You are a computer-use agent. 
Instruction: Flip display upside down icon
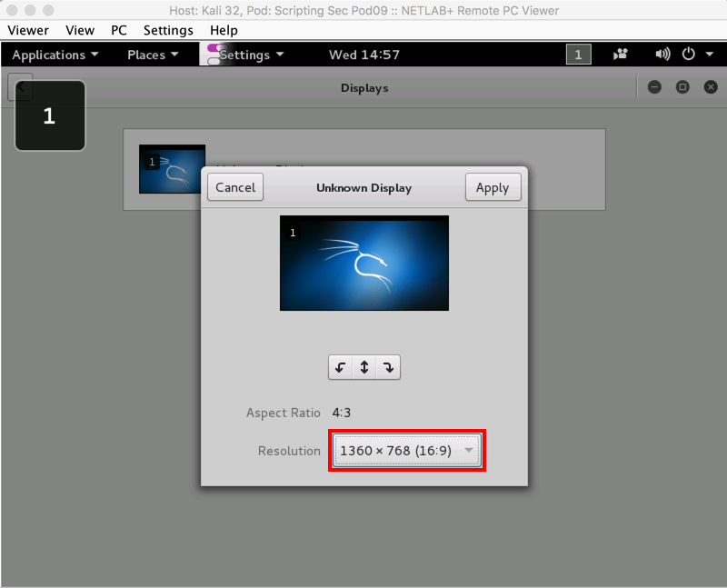(364, 367)
